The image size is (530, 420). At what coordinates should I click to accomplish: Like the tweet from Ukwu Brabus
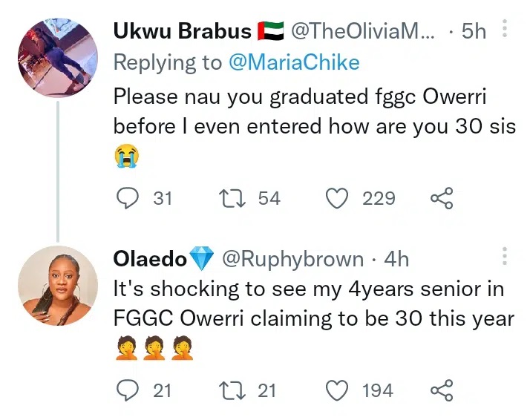(x=338, y=199)
